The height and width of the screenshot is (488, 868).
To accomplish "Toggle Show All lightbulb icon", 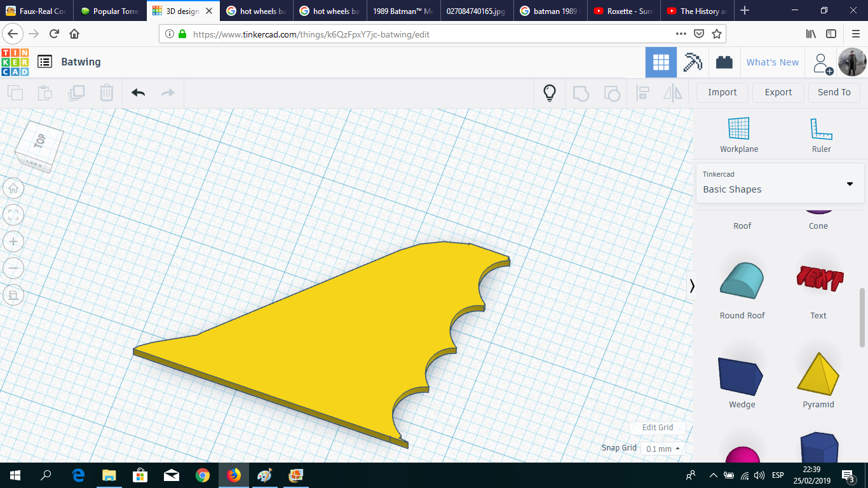I will [x=550, y=93].
